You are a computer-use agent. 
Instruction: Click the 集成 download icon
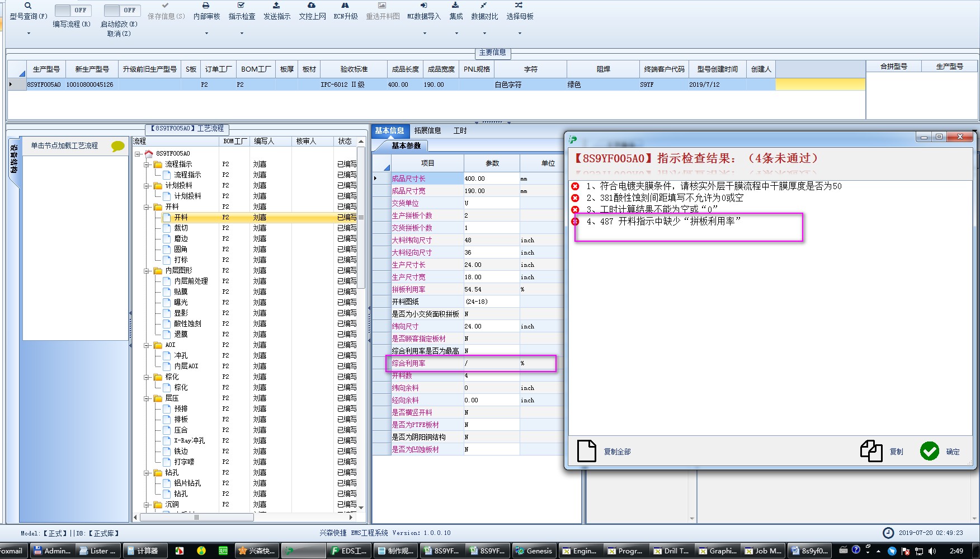pyautogui.click(x=455, y=5)
